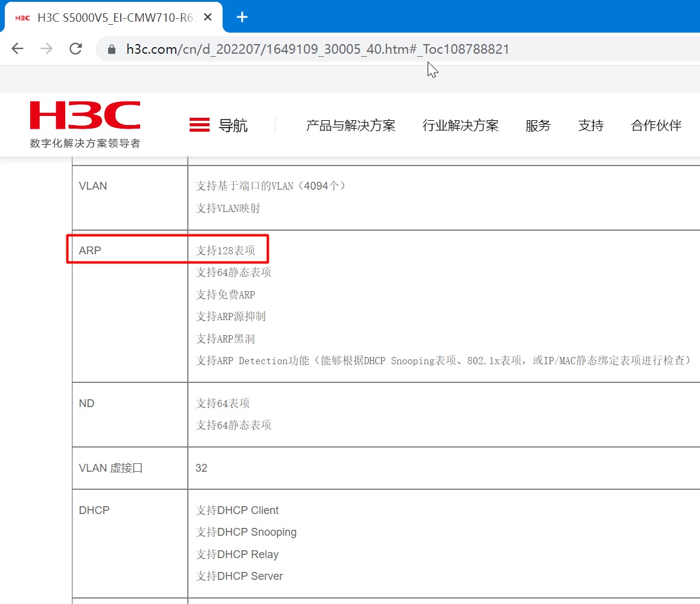This screenshot has width=700, height=604.
Task: Click the ARP Detection功能 description line
Action: pos(444,360)
